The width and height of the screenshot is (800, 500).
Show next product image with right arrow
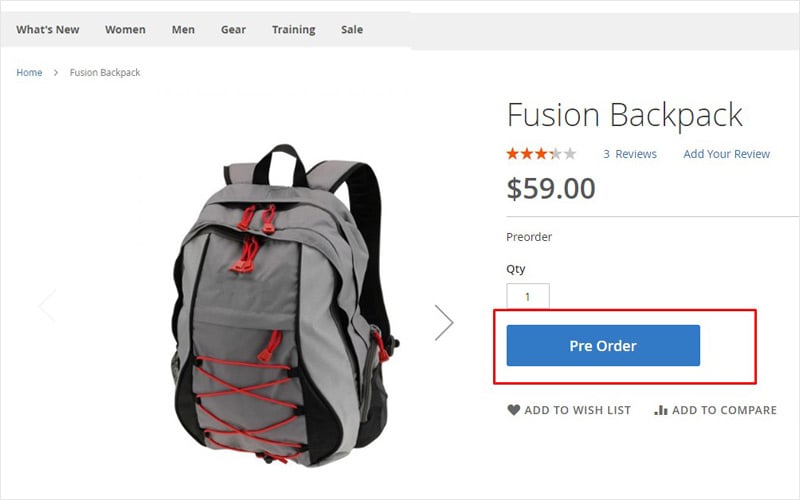(444, 322)
